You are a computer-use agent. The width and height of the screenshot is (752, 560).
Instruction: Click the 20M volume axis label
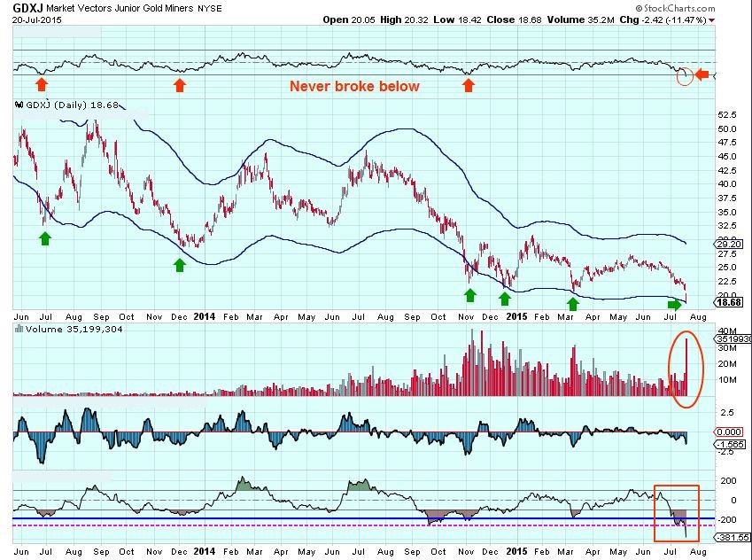727,364
